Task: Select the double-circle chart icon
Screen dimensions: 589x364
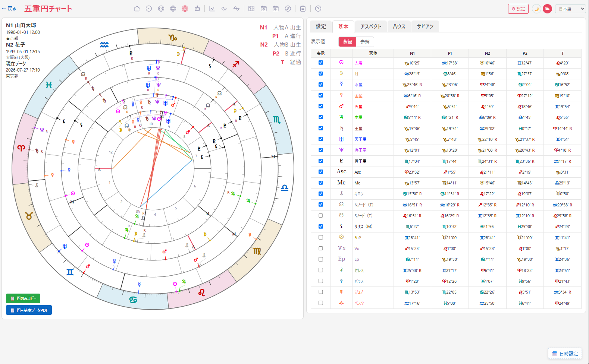Action: click(161, 9)
